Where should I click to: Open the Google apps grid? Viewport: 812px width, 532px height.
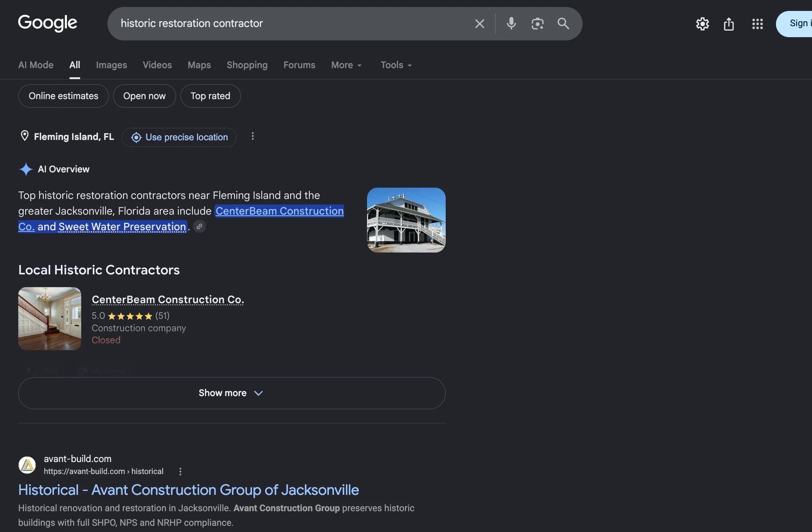[x=757, y=24]
